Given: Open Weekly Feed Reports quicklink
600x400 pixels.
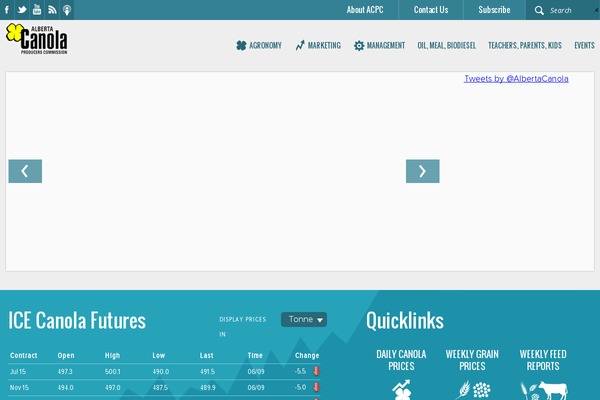Looking at the screenshot, I should click(x=543, y=360).
